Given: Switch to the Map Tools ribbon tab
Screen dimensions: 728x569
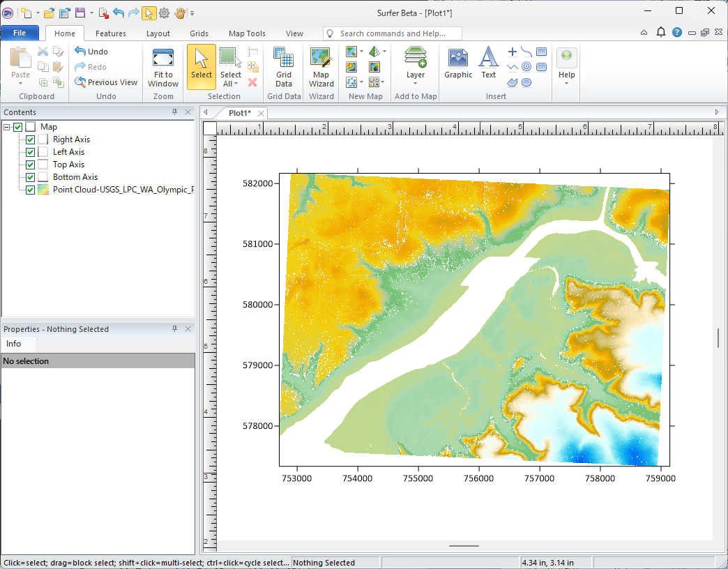Looking at the screenshot, I should [247, 33].
